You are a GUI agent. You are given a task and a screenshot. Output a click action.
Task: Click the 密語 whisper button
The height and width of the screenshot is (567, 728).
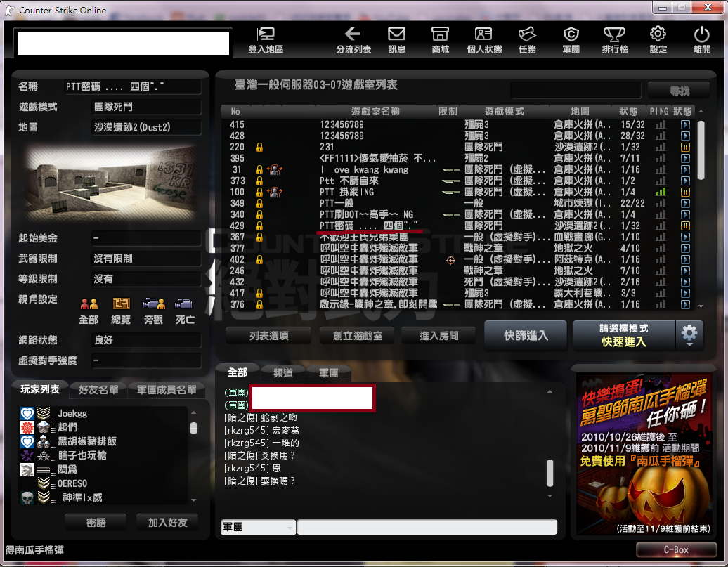click(x=96, y=523)
